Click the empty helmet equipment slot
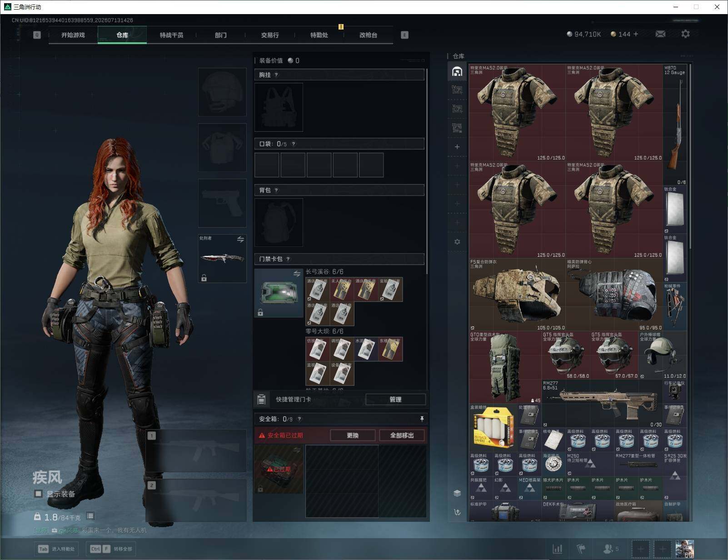The width and height of the screenshot is (728, 560). click(222, 92)
